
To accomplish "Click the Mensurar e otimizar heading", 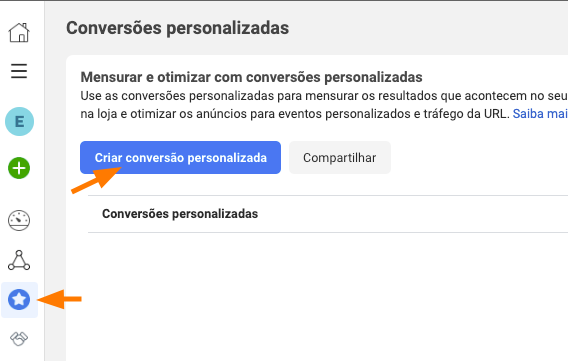I will click(x=251, y=77).
